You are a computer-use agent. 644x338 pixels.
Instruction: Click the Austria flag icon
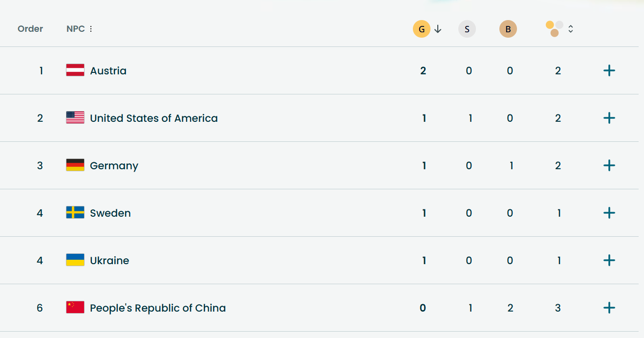click(x=75, y=70)
